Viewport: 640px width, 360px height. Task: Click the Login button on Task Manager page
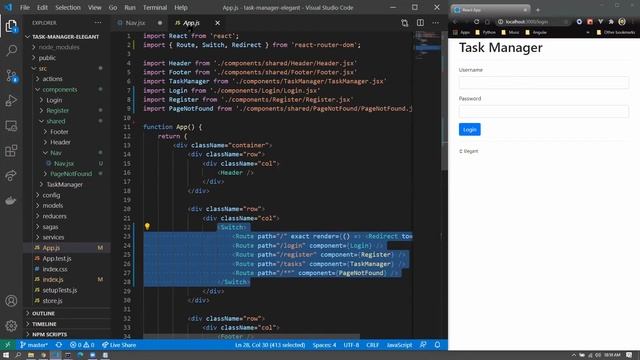pyautogui.click(x=469, y=129)
